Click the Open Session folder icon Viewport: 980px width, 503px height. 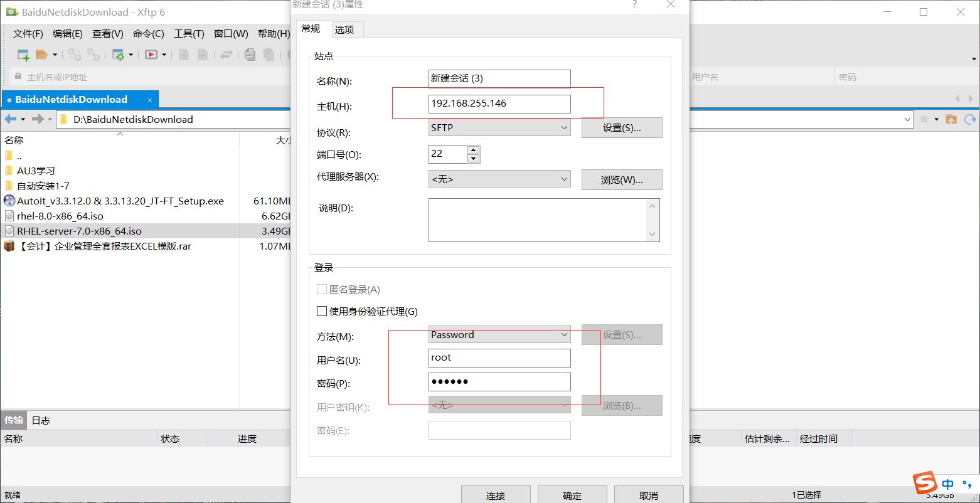[x=42, y=55]
